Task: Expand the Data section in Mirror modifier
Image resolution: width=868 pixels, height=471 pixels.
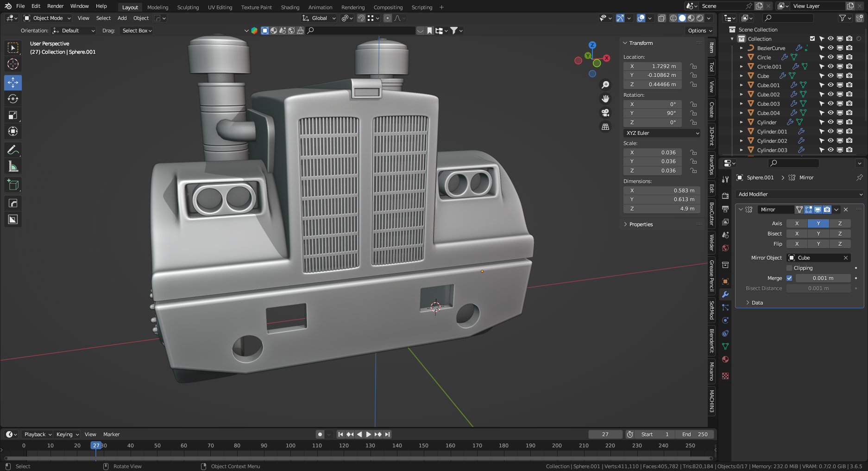Action: (757, 303)
